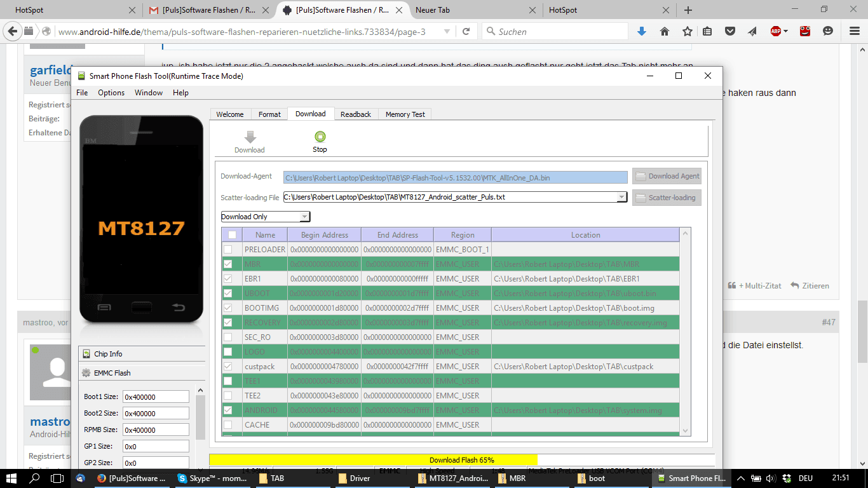Open the bookmarks list icon
The width and height of the screenshot is (868, 488).
pyautogui.click(x=707, y=31)
